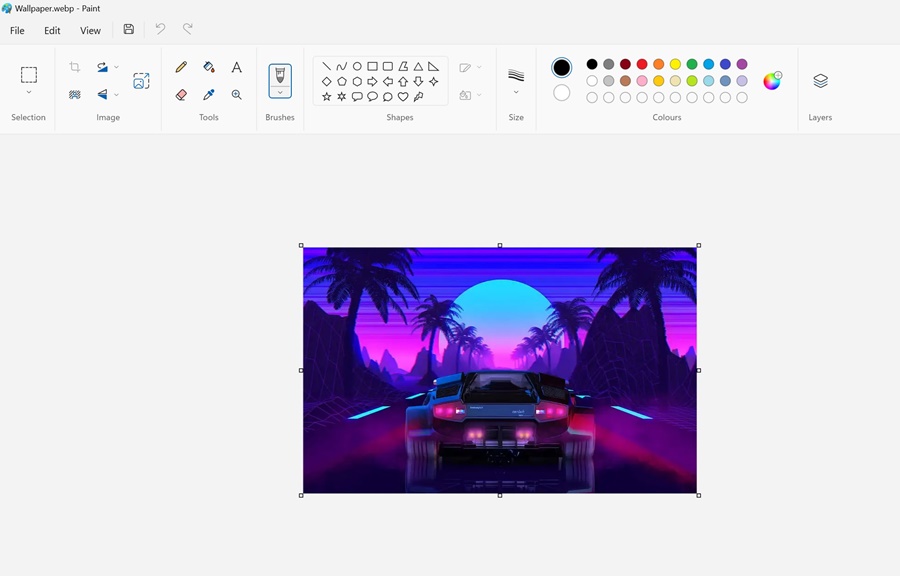Click the Undo arrow icon
Viewport: 900px width, 576px height.
(x=160, y=29)
